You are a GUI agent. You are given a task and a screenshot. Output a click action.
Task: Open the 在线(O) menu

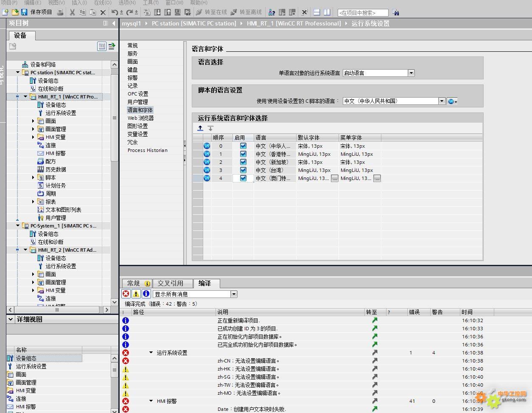coord(103,3)
